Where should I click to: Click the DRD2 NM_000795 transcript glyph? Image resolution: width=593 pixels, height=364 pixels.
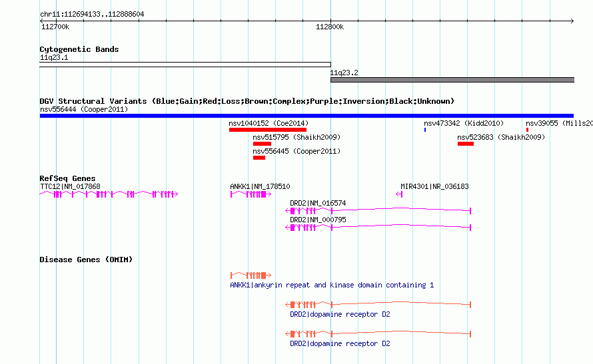pyautogui.click(x=378, y=228)
